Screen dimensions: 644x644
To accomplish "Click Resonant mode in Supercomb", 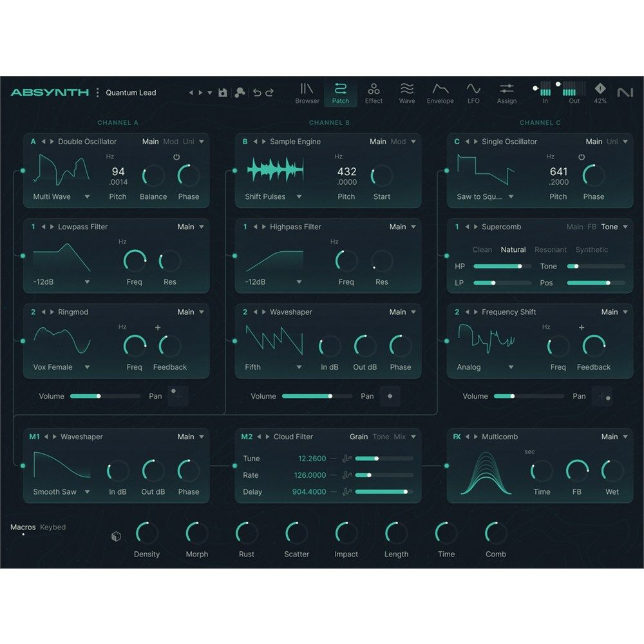I will pos(551,250).
